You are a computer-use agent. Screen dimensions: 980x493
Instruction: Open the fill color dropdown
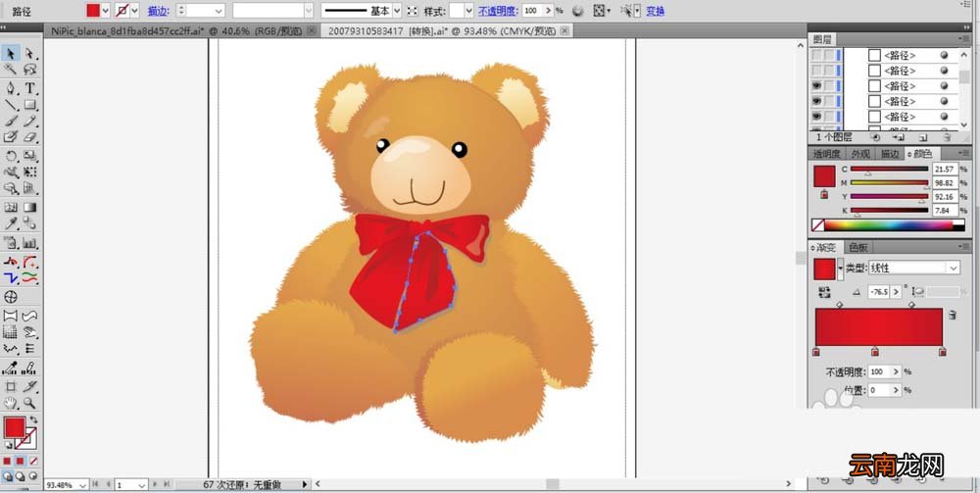pyautogui.click(x=105, y=11)
